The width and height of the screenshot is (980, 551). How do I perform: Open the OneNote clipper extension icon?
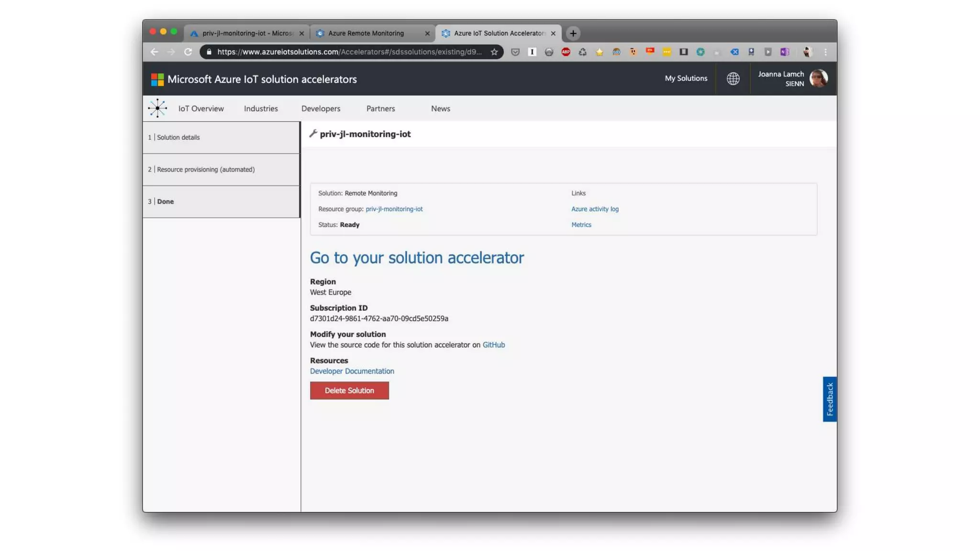pos(784,52)
